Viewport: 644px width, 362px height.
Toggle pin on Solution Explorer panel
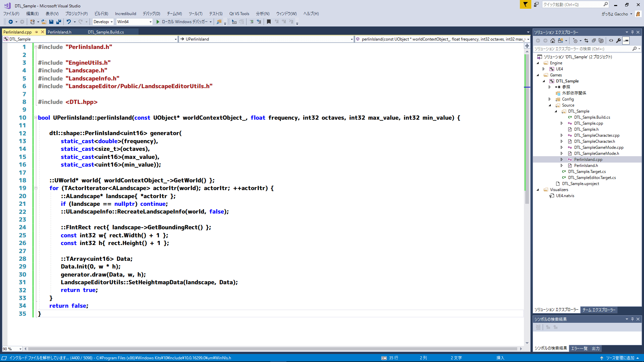632,32
